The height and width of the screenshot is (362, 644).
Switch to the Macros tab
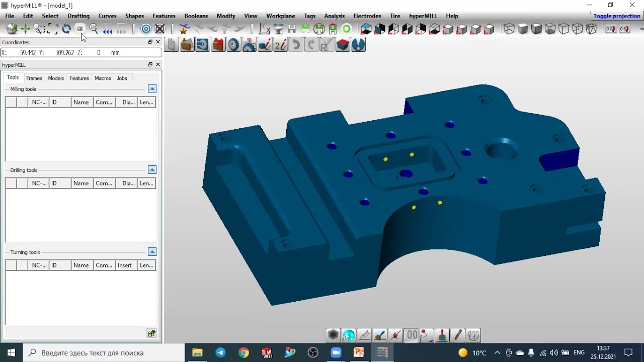pyautogui.click(x=103, y=78)
